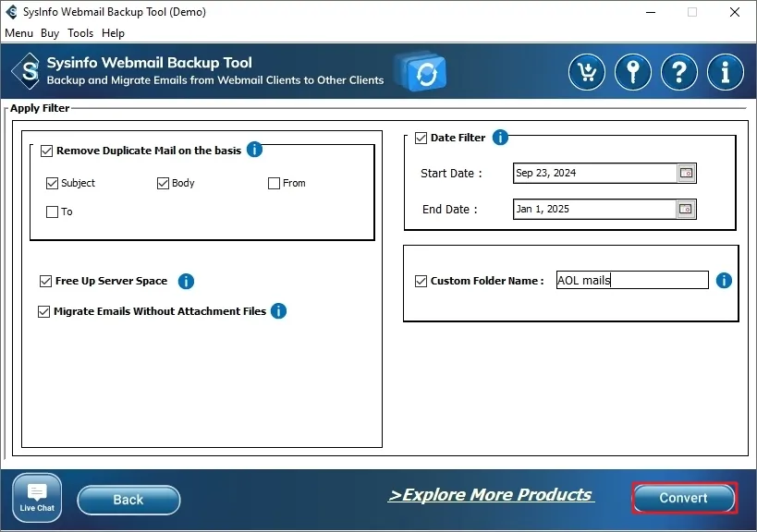This screenshot has height=532, width=757.
Task: Open the Buy menu
Action: 50,33
